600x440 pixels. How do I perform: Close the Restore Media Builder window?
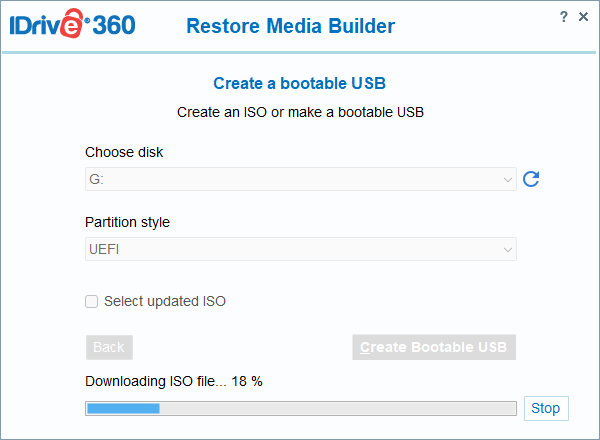point(584,17)
